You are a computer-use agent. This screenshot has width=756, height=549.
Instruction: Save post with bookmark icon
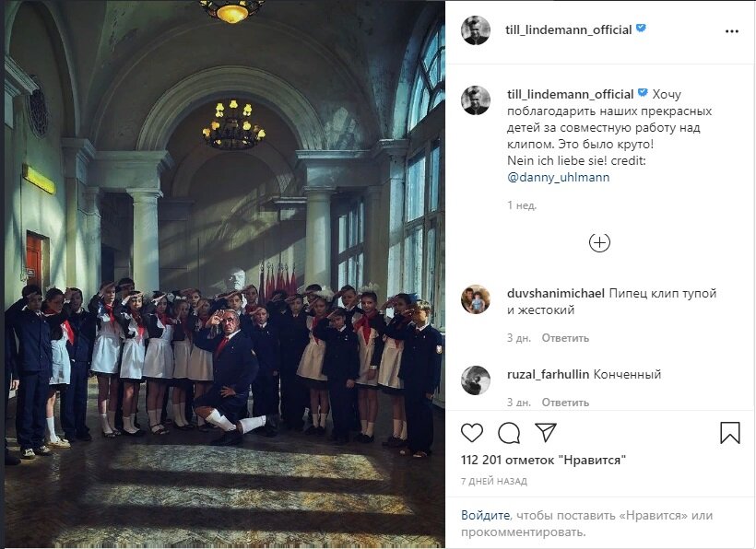pyautogui.click(x=730, y=432)
